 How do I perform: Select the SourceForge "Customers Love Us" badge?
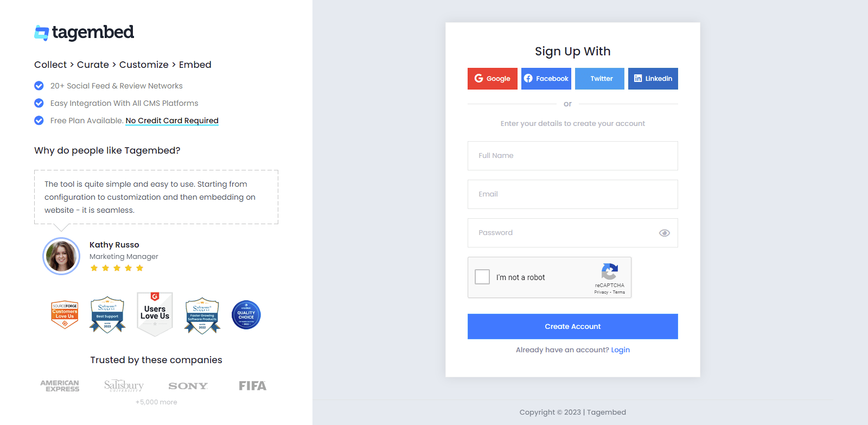pos(63,314)
